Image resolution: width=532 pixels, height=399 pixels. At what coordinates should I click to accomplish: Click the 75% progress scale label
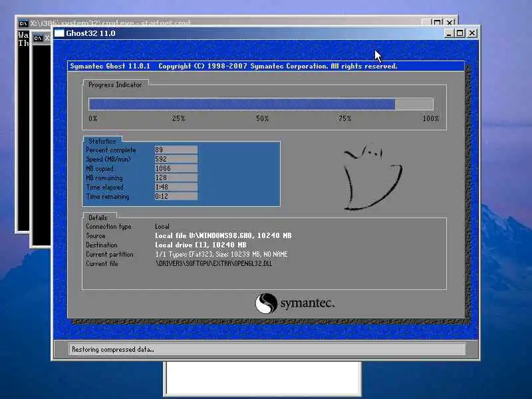coord(344,118)
